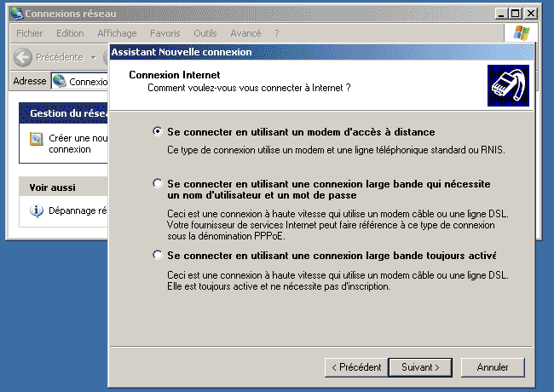
Task: Click the network cable icon in wizard header
Action: point(508,85)
